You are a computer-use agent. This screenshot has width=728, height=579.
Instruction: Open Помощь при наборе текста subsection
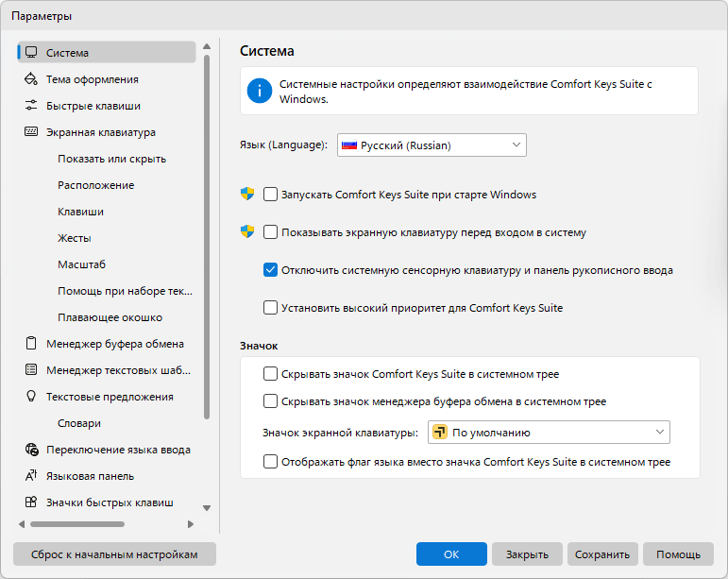[x=125, y=291]
